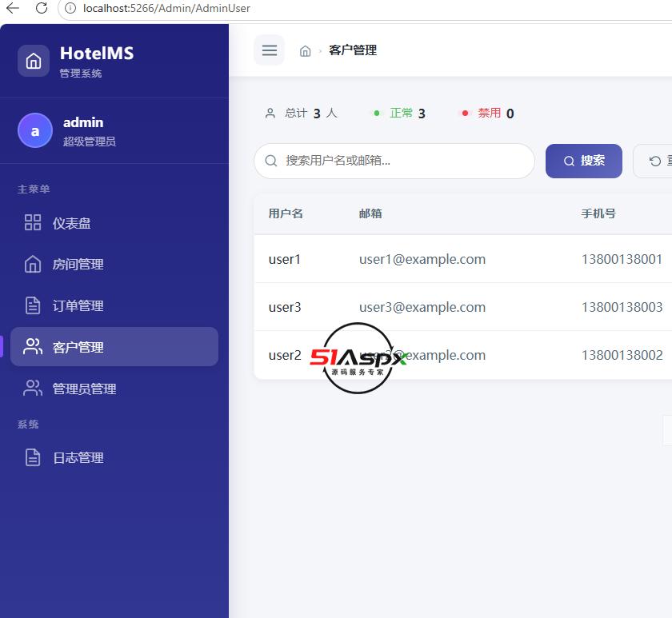672x618 pixels.
Task: Click the admin username label
Action: (x=83, y=122)
